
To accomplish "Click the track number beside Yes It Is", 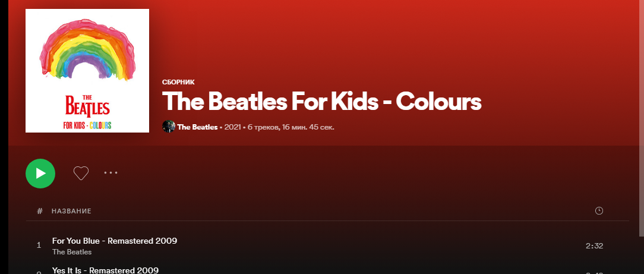I will (x=39, y=272).
